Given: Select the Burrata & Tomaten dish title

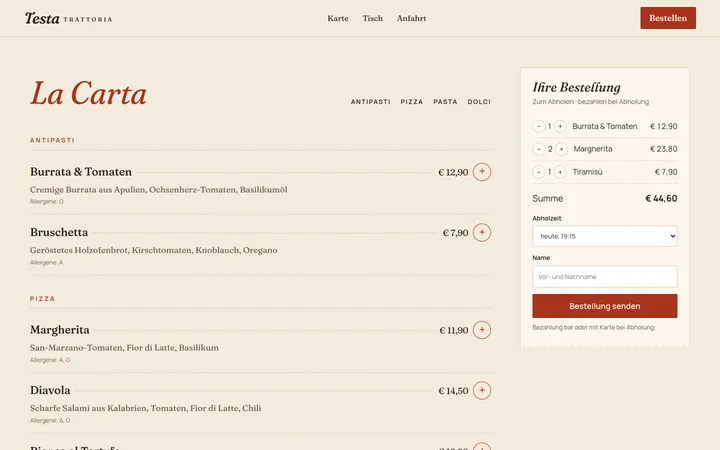Looking at the screenshot, I should [81, 172].
